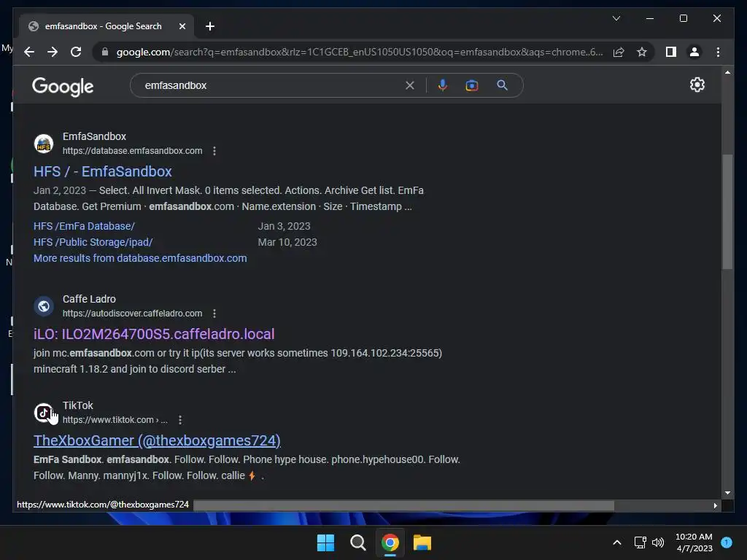Click the scroll-down arrow of the vertical scrollbar

tap(727, 493)
